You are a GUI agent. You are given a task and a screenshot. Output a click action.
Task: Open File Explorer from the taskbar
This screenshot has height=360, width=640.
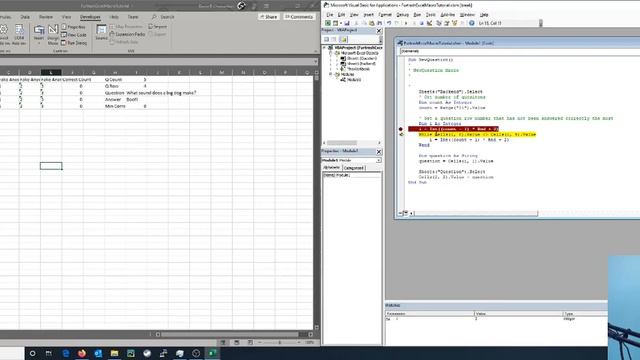(x=114, y=353)
